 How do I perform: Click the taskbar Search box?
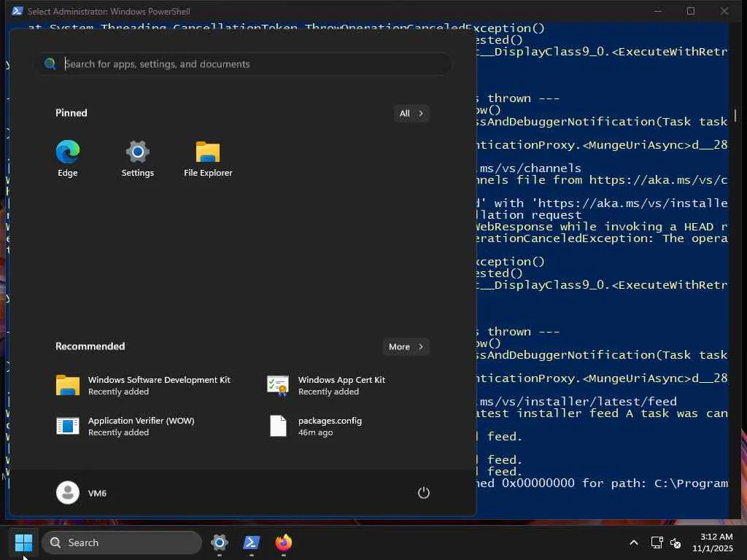[122, 542]
